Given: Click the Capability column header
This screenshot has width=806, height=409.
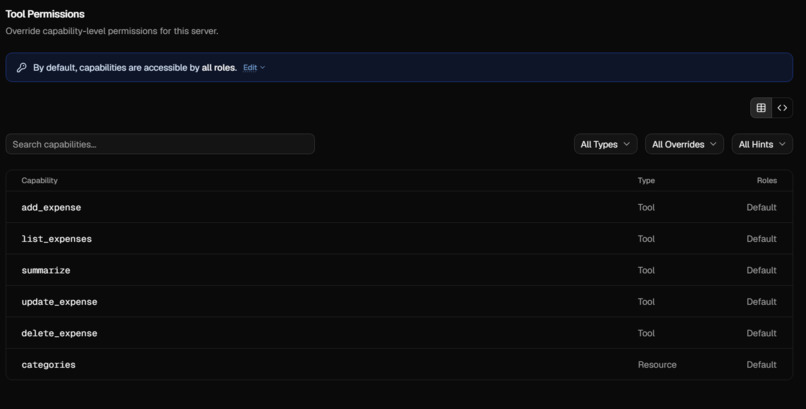Looking at the screenshot, I should 40,180.
